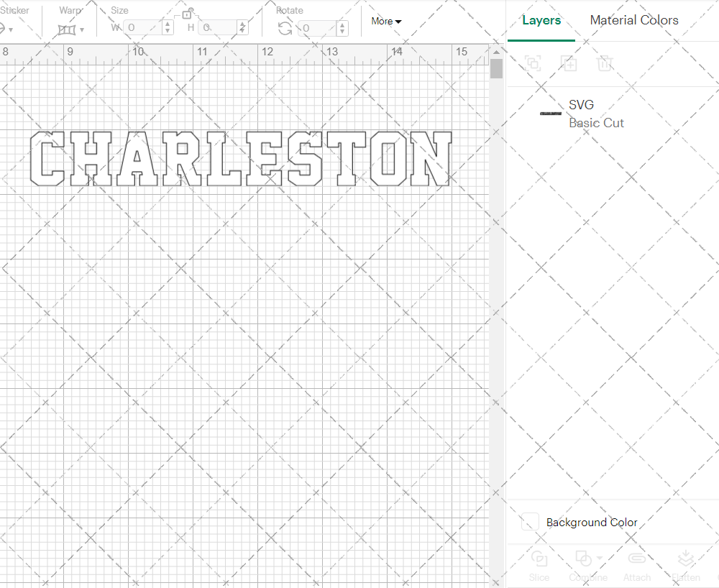Click the Delete layer trash icon
This screenshot has height=588, width=719.
[605, 63]
